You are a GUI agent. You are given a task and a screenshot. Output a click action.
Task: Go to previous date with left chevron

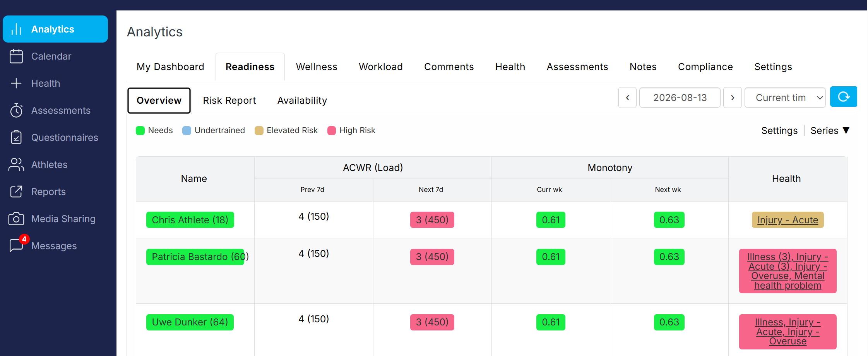[x=628, y=98]
